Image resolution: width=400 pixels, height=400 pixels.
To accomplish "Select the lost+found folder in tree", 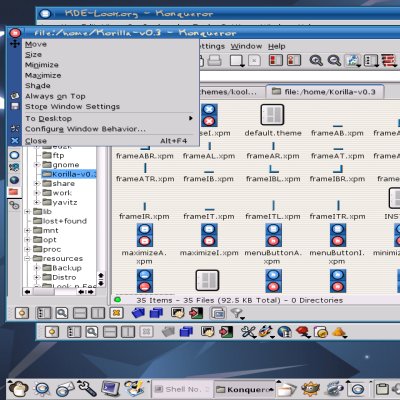I will 60,221.
